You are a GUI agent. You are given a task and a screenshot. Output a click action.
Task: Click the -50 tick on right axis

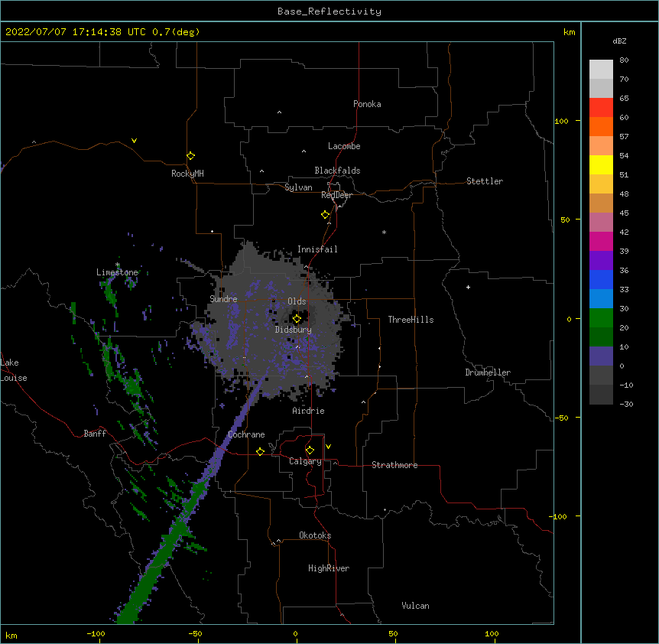point(561,418)
